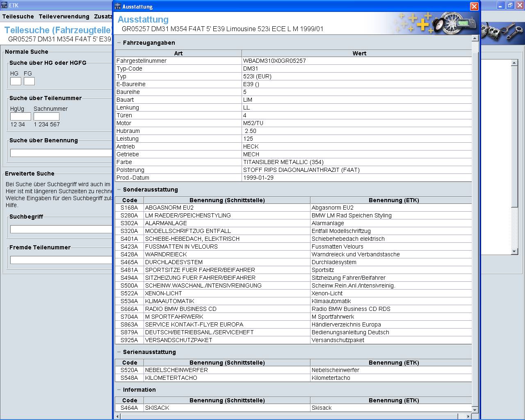This screenshot has width=525, height=420.
Task: Click the horizontal scroll-right arrow in dialog
Action: tap(469, 416)
